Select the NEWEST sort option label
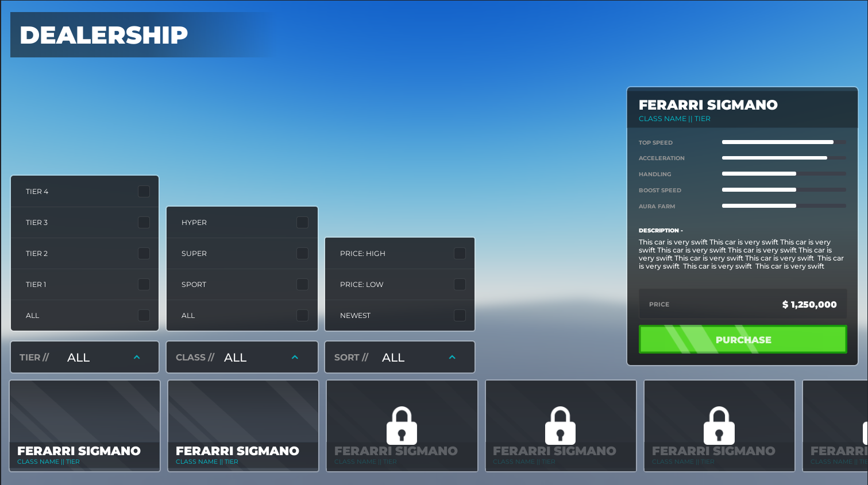Viewport: 868px width, 485px height. click(355, 316)
